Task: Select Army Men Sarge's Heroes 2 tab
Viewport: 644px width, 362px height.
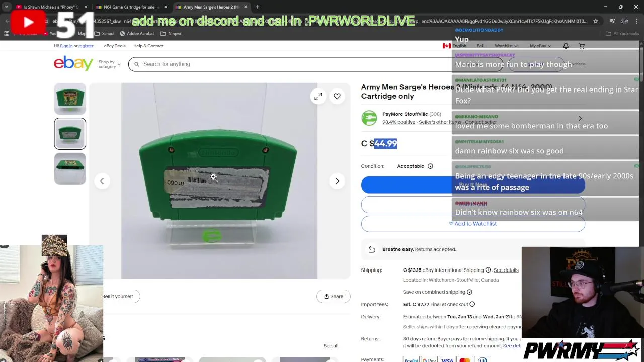Action: click(211, 7)
